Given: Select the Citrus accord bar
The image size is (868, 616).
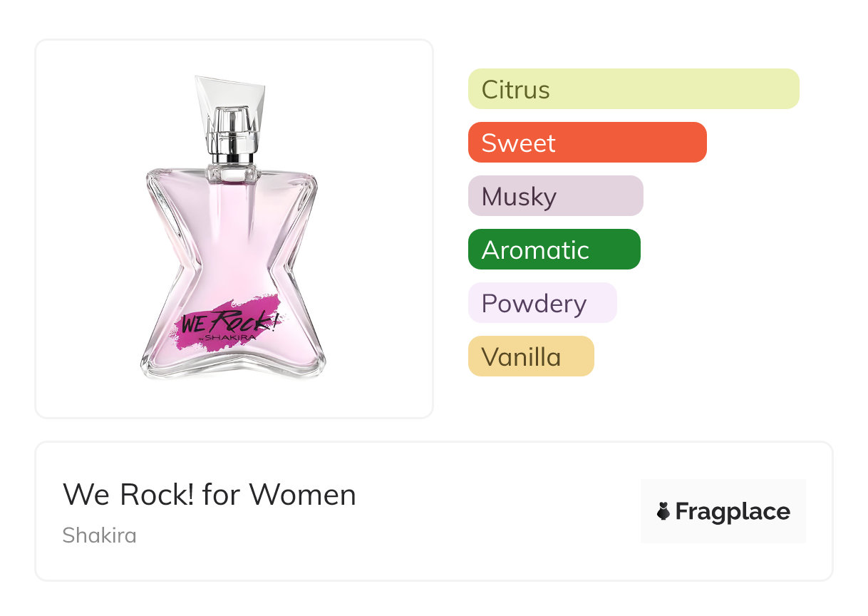Looking at the screenshot, I should click(634, 89).
